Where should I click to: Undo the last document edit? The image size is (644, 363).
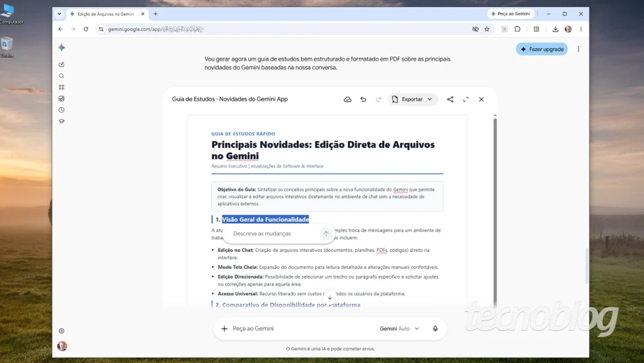coord(363,99)
